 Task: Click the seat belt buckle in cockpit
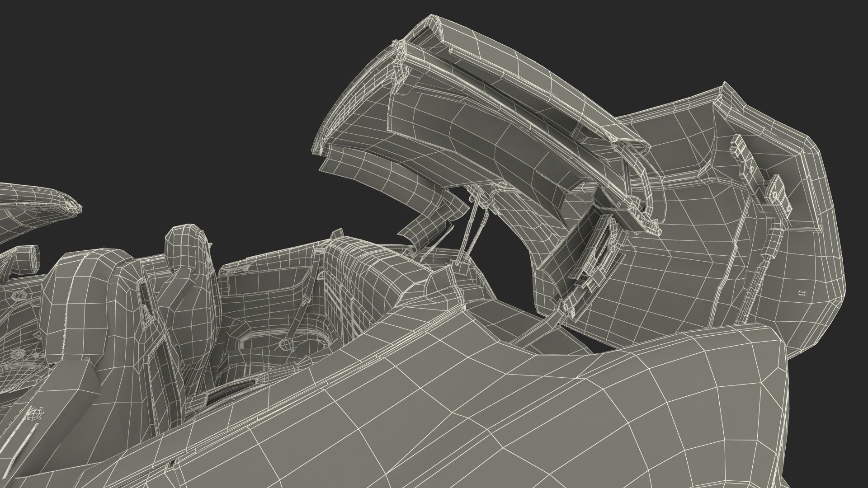pyautogui.click(x=287, y=344)
